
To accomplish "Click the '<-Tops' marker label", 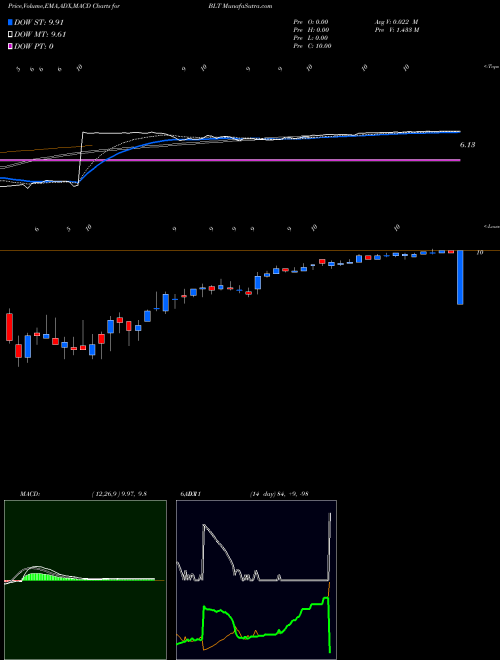I will [491, 67].
